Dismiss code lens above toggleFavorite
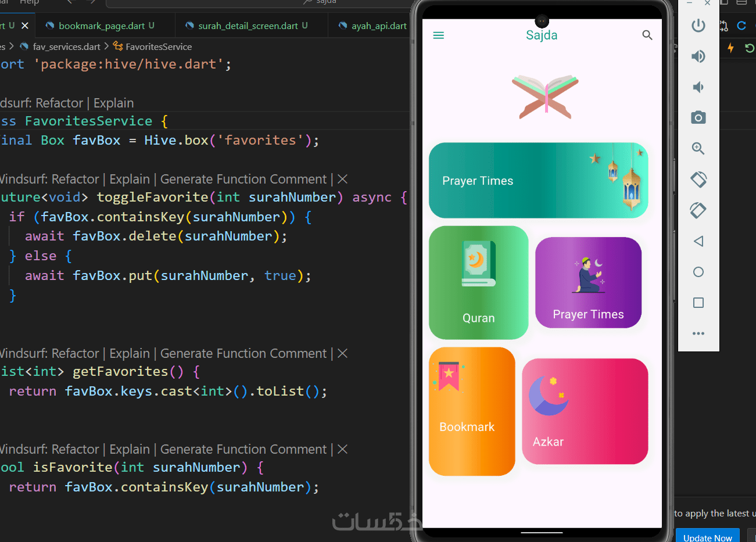The width and height of the screenshot is (756, 542). (x=343, y=179)
